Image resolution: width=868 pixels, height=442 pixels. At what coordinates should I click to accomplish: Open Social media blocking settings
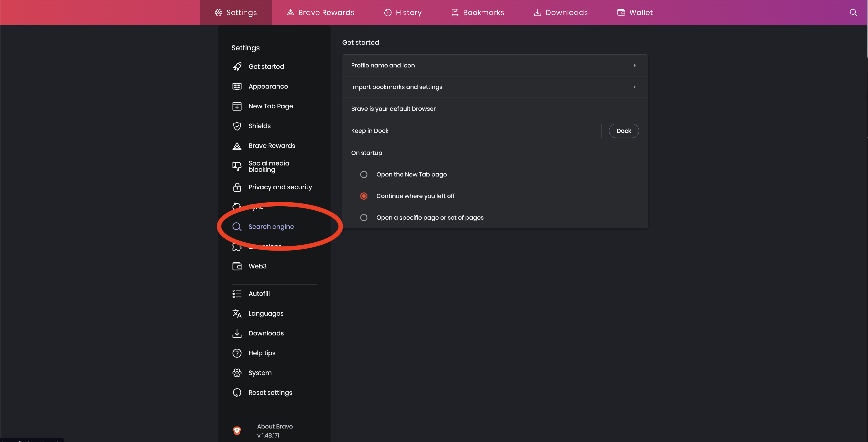coord(269,166)
